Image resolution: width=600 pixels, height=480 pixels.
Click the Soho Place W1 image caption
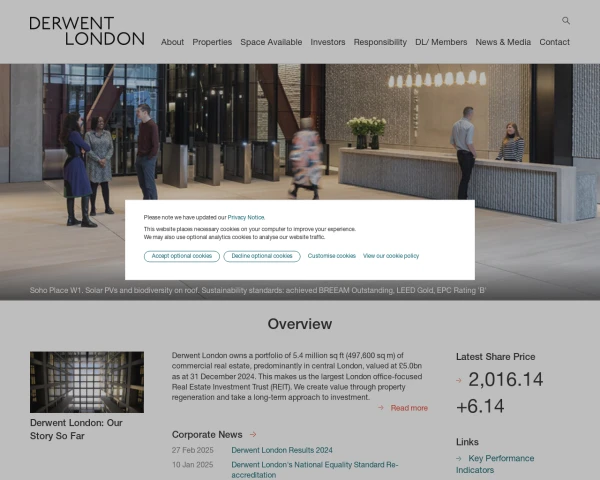(258, 291)
